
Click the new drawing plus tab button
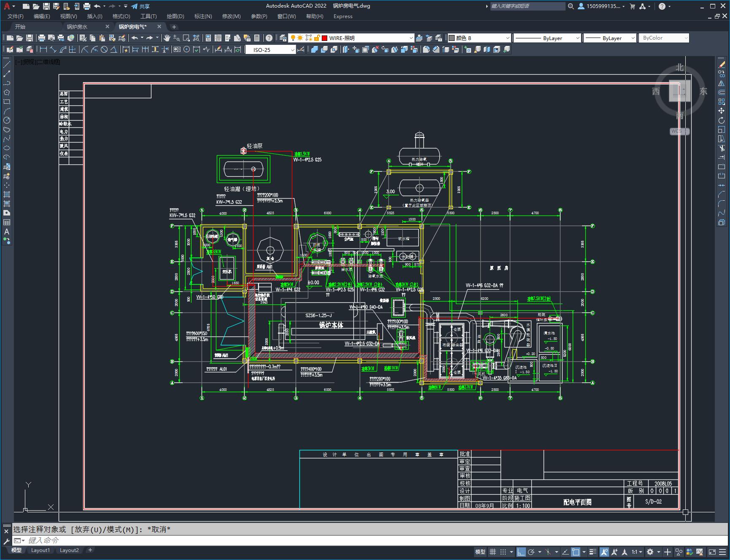point(174,27)
